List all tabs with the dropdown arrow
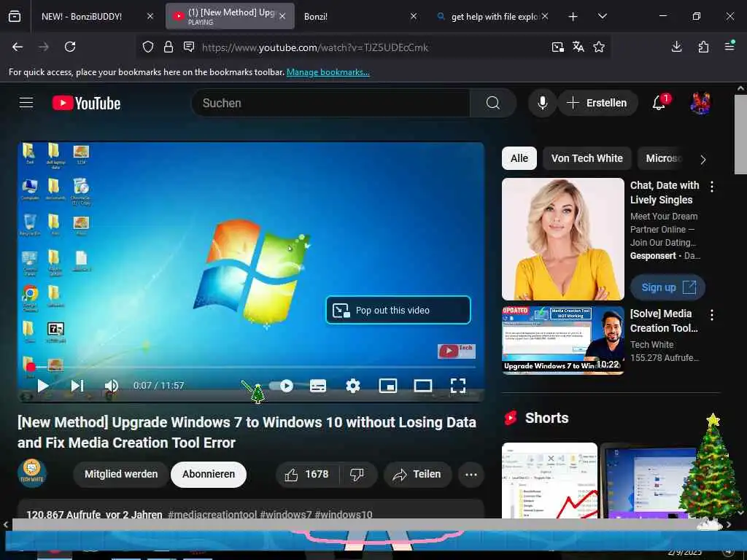747x560 pixels. (x=602, y=16)
